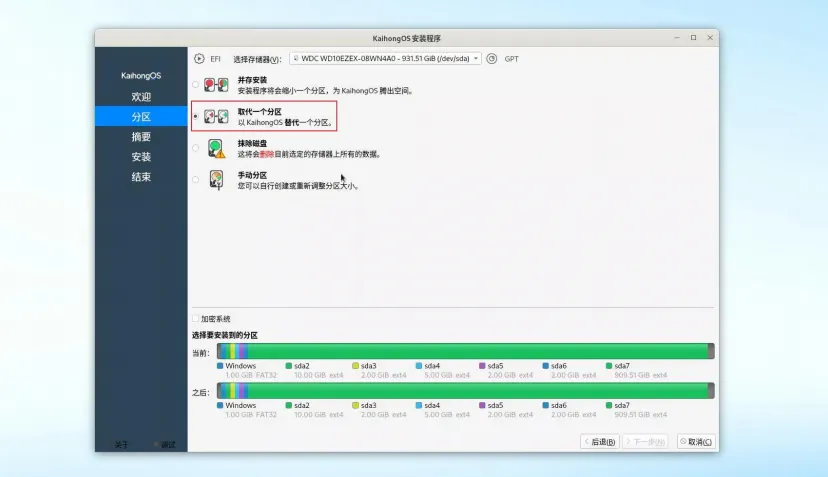828x477 pixels.
Task: Click the purple sda5 swatch in 之后 legend
Action: (x=482, y=405)
